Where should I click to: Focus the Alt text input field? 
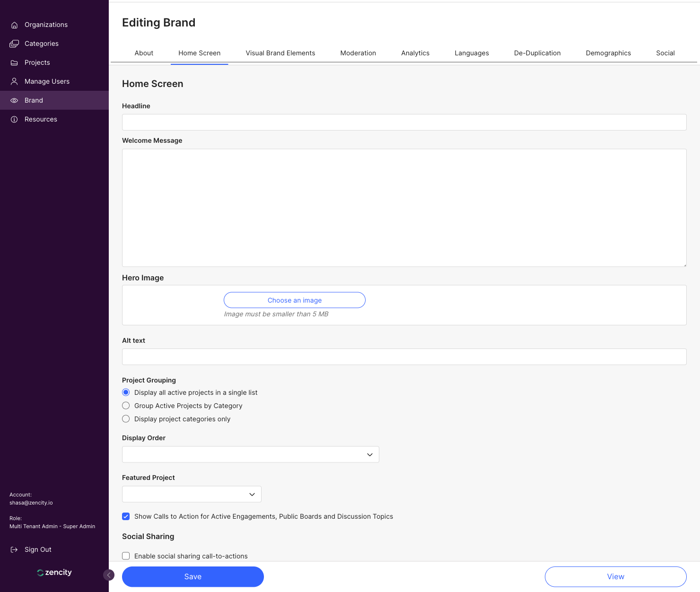pyautogui.click(x=404, y=357)
